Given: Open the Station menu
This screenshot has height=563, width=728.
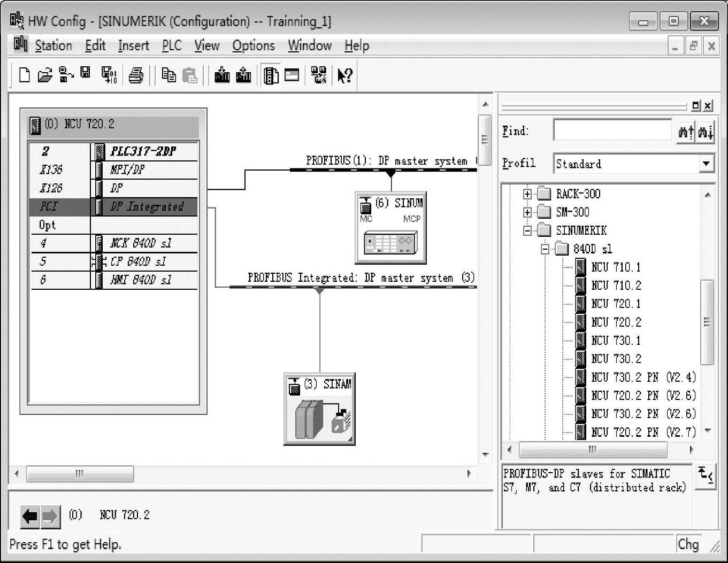Looking at the screenshot, I should click(53, 46).
